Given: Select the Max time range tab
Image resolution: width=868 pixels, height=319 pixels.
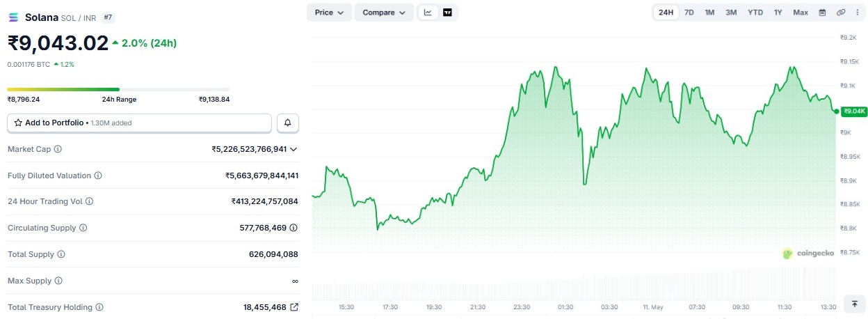Looking at the screenshot, I should pyautogui.click(x=801, y=13).
